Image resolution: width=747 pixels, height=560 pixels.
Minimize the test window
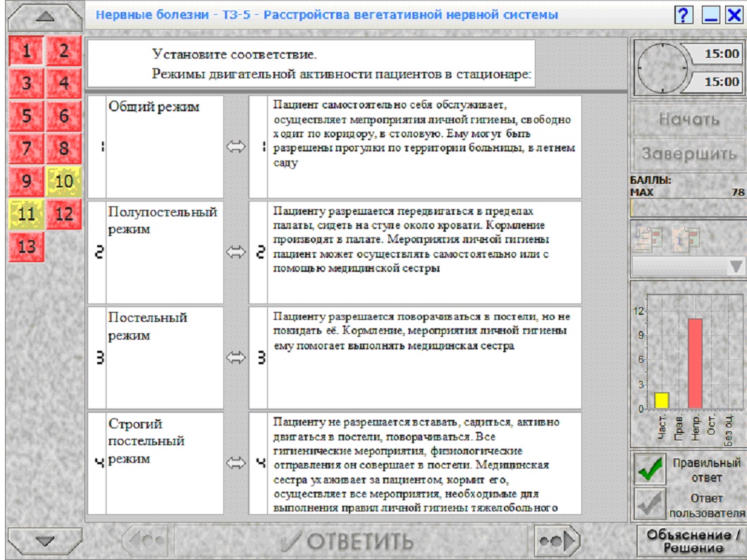point(710,15)
